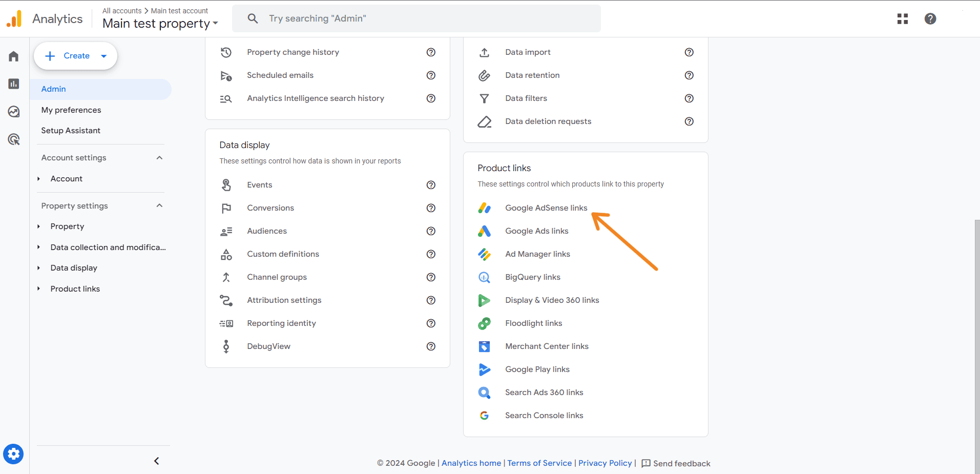The width and height of the screenshot is (980, 474).
Task: Expand the Product links tree item
Action: (x=38, y=289)
